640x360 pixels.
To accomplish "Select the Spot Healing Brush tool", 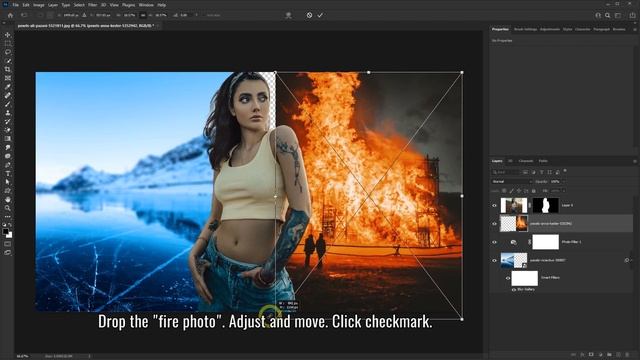I will point(7,96).
